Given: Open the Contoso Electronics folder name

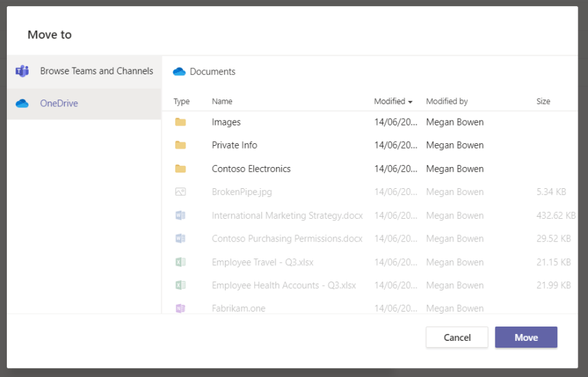Looking at the screenshot, I should (x=251, y=169).
